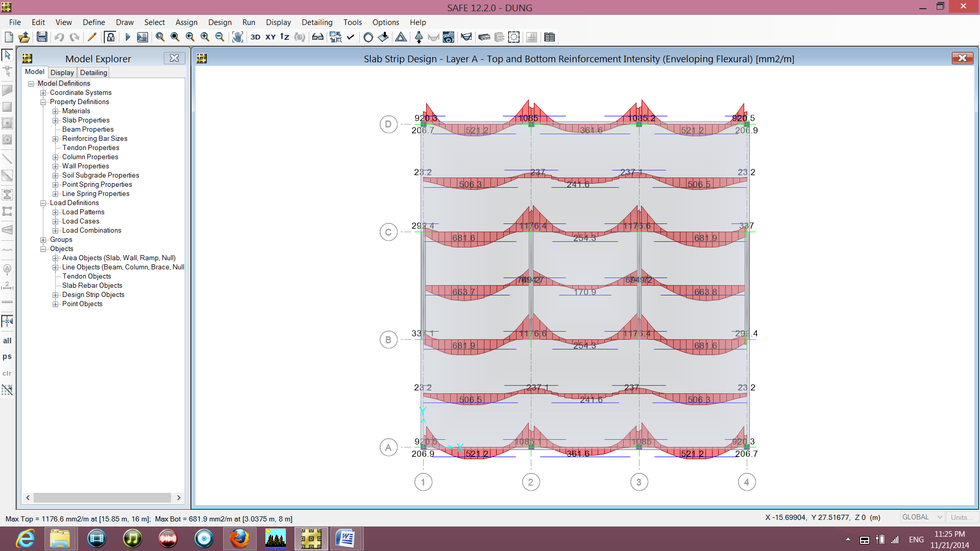Click the XY plan view icon
The height and width of the screenshot is (551, 980).
(271, 37)
